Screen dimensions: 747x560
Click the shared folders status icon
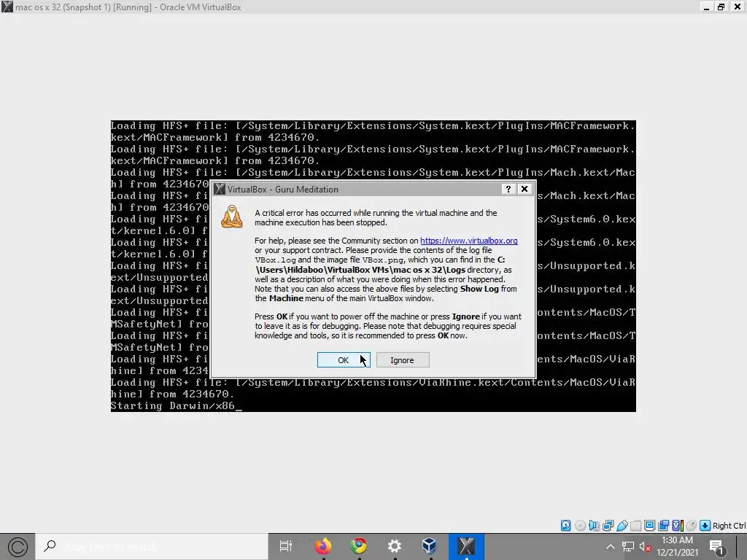635,525
